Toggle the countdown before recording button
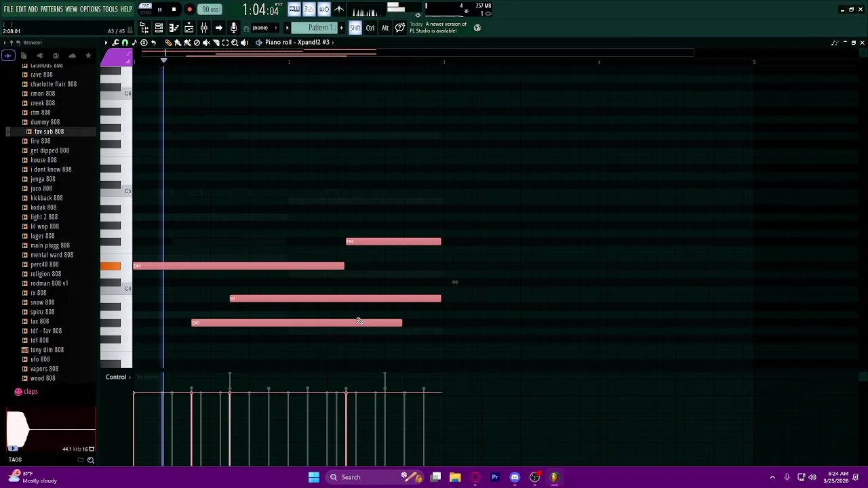 click(x=309, y=9)
